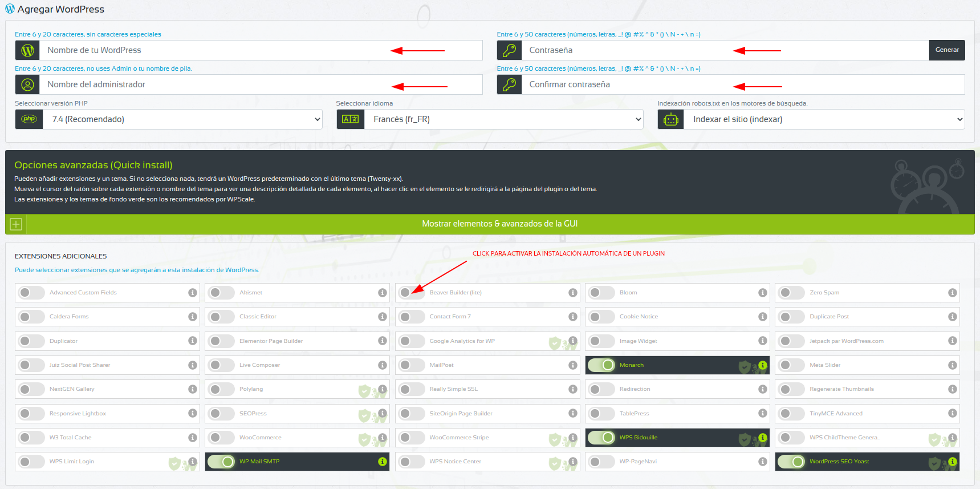Image resolution: width=980 pixels, height=489 pixels.
Task: Open info icon for Advanced Custom Fields
Action: pyautogui.click(x=193, y=293)
